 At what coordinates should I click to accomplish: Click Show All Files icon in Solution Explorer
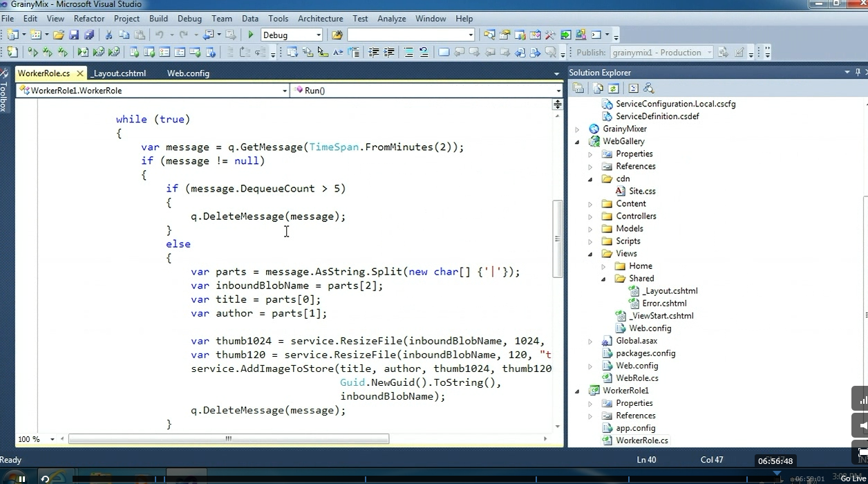(598, 89)
